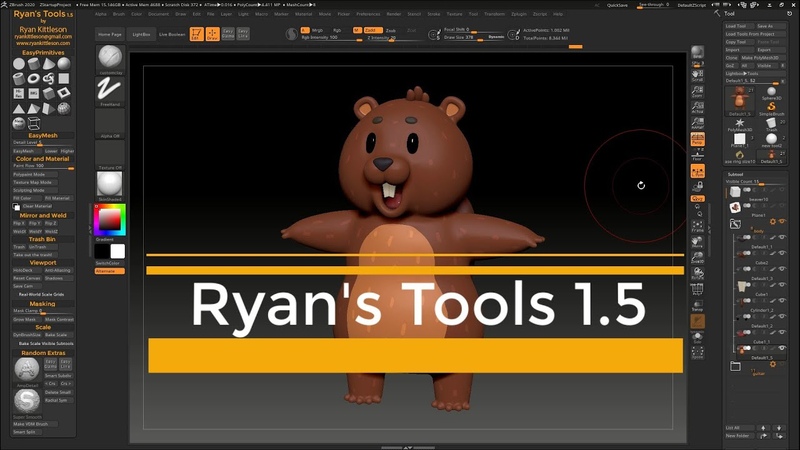Select the SimpleBrush tool thumbnail
The width and height of the screenshot is (800, 450).
(x=771, y=109)
